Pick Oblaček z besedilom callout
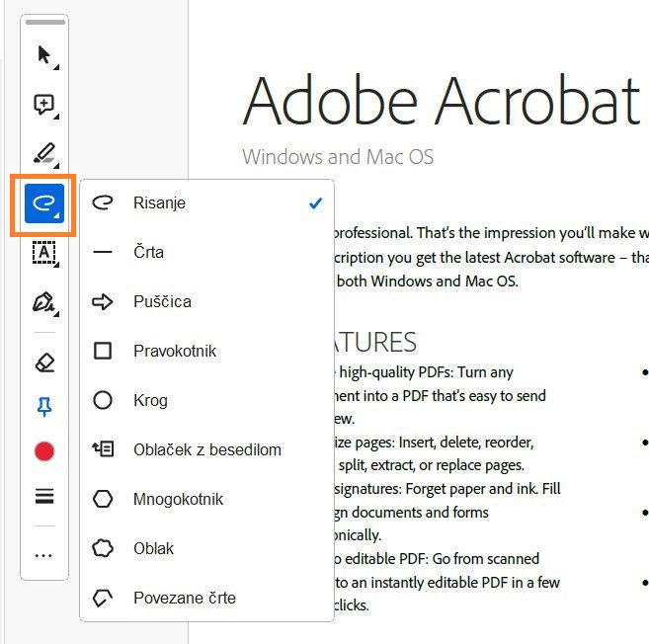Viewport: 649px width, 644px height. (x=206, y=450)
